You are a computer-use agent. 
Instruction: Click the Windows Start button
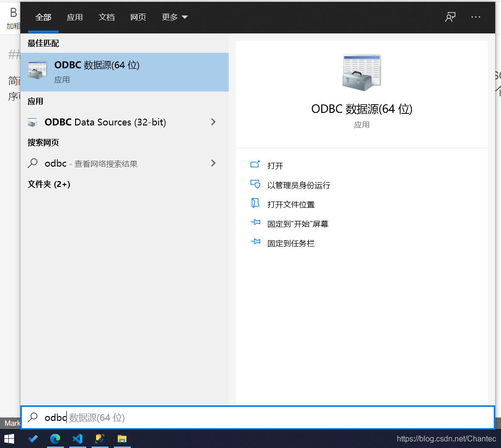point(10,439)
